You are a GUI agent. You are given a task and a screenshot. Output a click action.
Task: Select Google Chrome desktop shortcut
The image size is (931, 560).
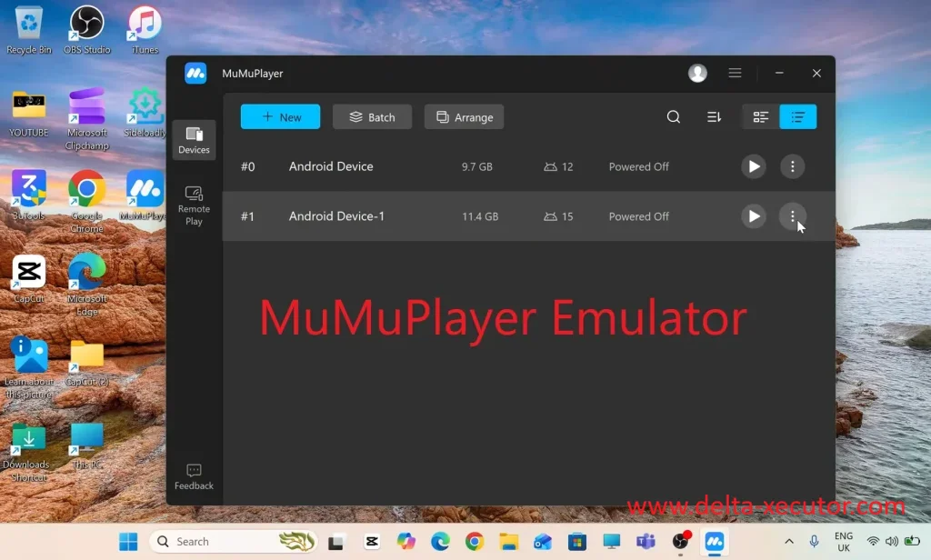(x=86, y=202)
